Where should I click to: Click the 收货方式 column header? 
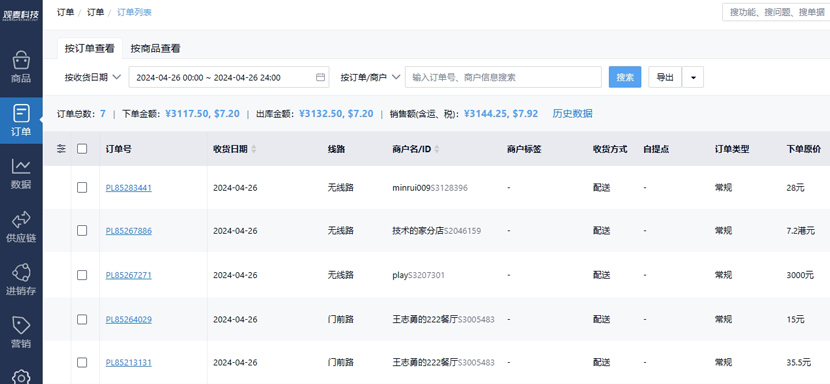[x=610, y=149]
